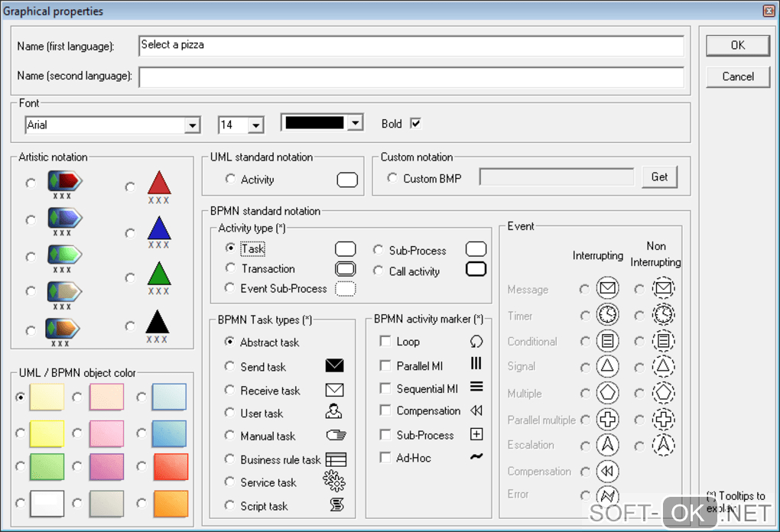Open the font color dropdown arrow
780x532 pixels.
tap(355, 122)
